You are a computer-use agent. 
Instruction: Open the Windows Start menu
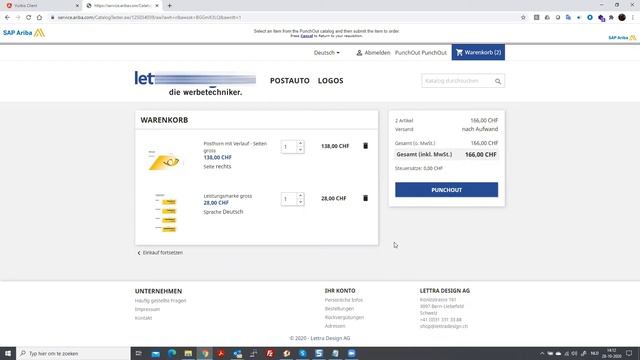coord(8,353)
